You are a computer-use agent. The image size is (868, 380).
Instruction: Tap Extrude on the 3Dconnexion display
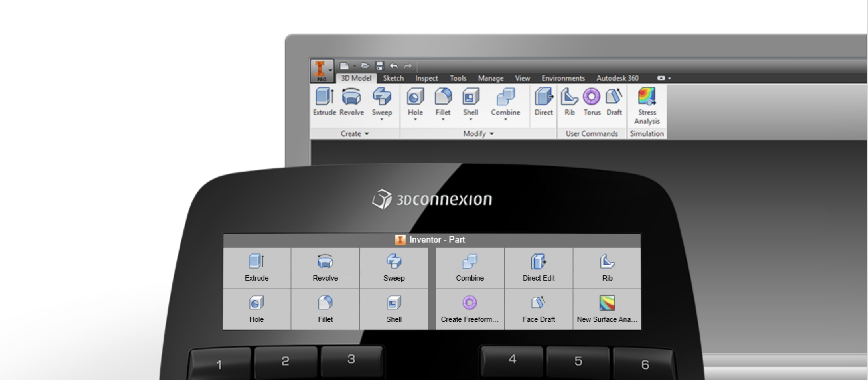coord(256,268)
